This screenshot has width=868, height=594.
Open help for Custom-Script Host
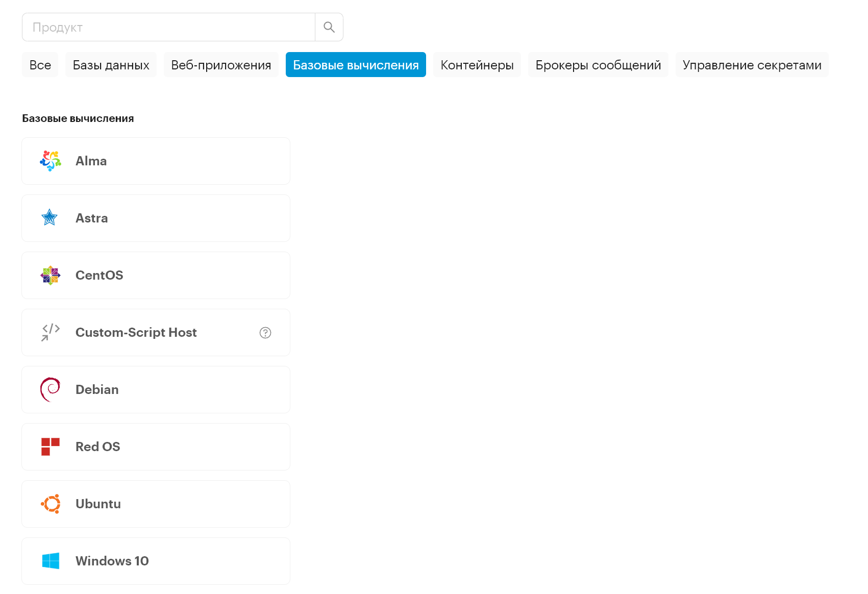(x=265, y=333)
